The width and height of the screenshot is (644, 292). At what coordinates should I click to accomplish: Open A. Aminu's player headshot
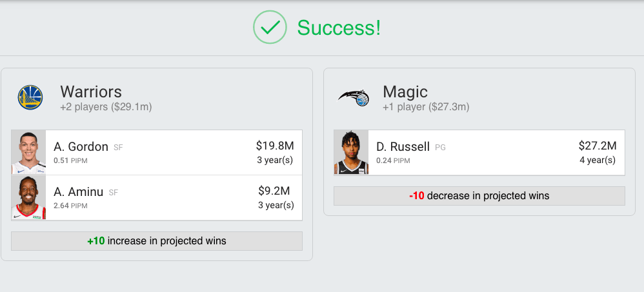tap(28, 198)
